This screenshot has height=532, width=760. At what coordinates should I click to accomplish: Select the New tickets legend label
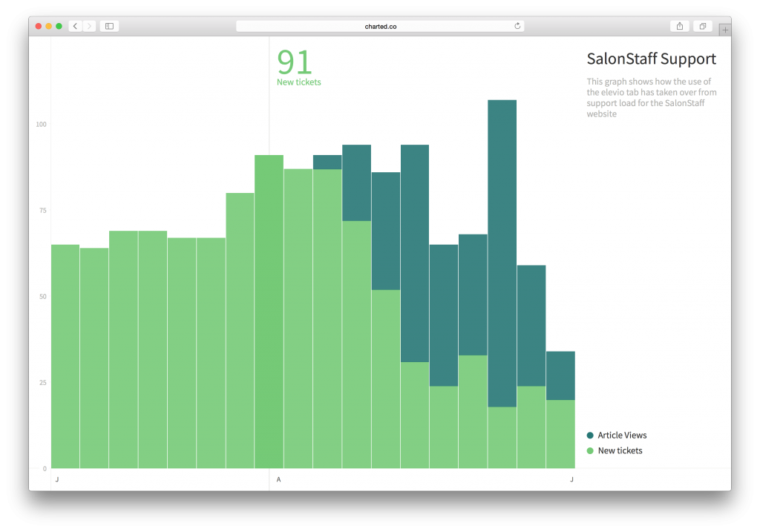pyautogui.click(x=620, y=450)
